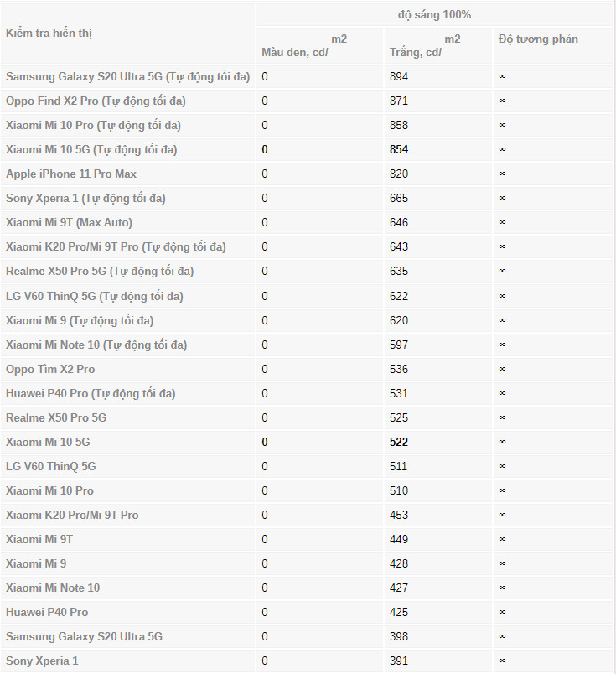
Task: Click the bold 522 brightness value
Action: [x=399, y=442]
